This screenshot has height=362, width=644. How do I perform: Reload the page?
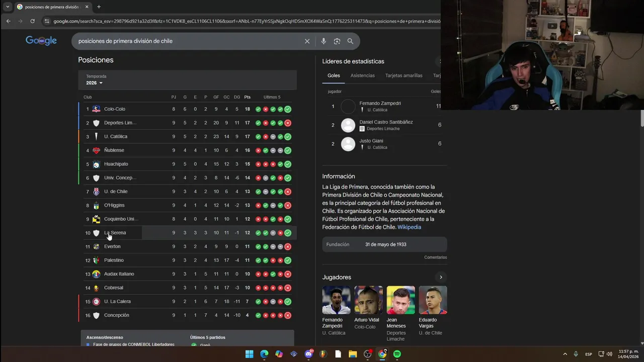33,21
